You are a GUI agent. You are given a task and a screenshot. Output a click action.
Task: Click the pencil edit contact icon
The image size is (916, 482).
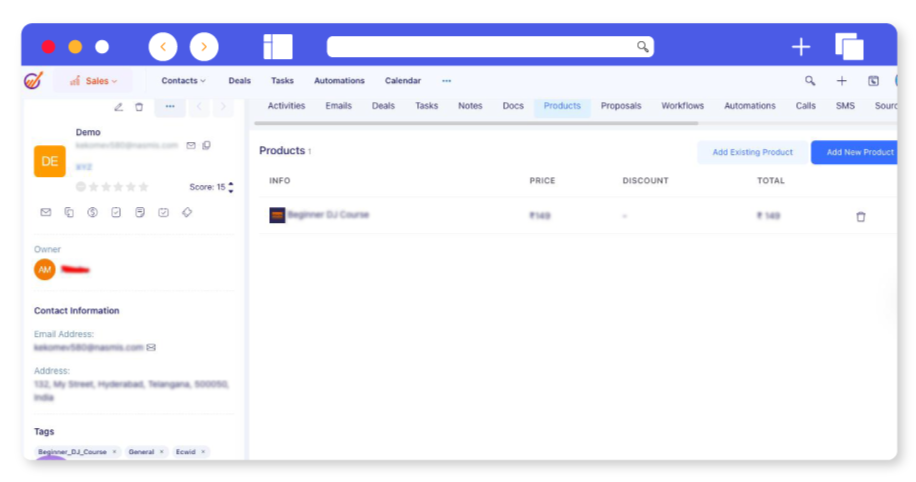pyautogui.click(x=118, y=107)
